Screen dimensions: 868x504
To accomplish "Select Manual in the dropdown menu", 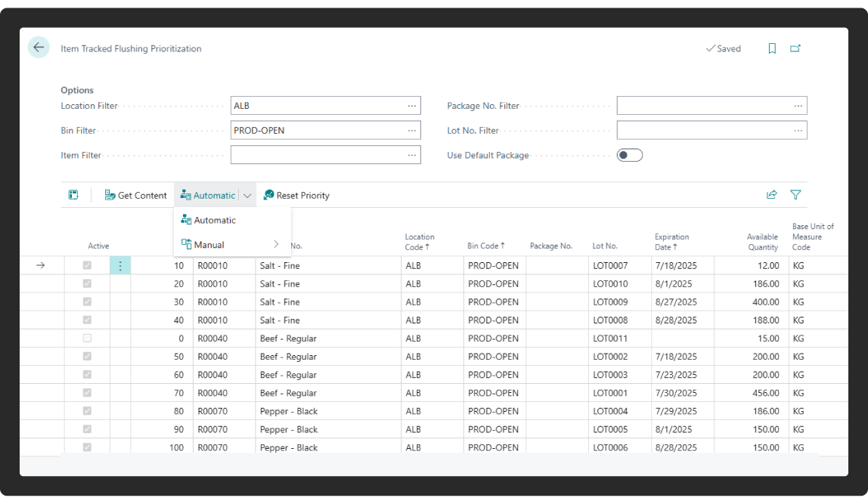I will (232, 245).
